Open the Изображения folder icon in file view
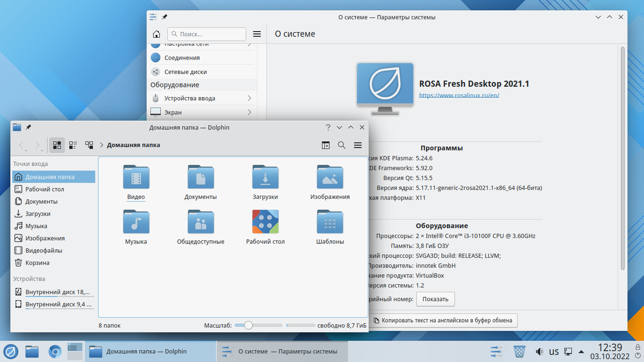644x362 pixels. coord(330,176)
